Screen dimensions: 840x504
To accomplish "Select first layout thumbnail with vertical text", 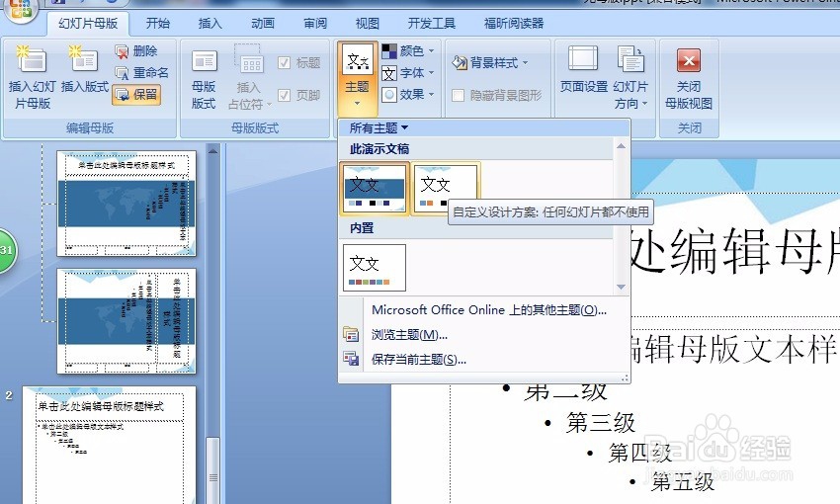I will pos(126,204).
